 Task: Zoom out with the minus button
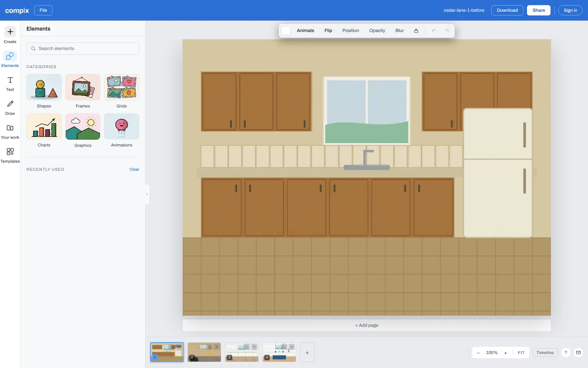478,353
